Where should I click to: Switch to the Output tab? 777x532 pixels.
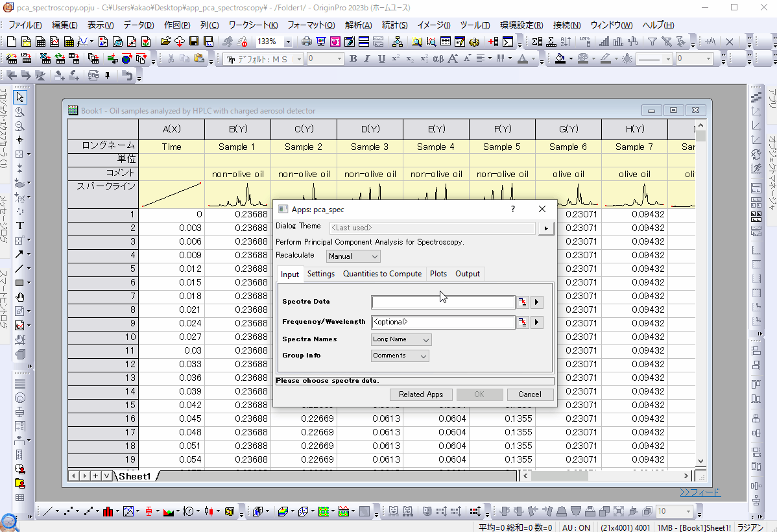pyautogui.click(x=467, y=274)
